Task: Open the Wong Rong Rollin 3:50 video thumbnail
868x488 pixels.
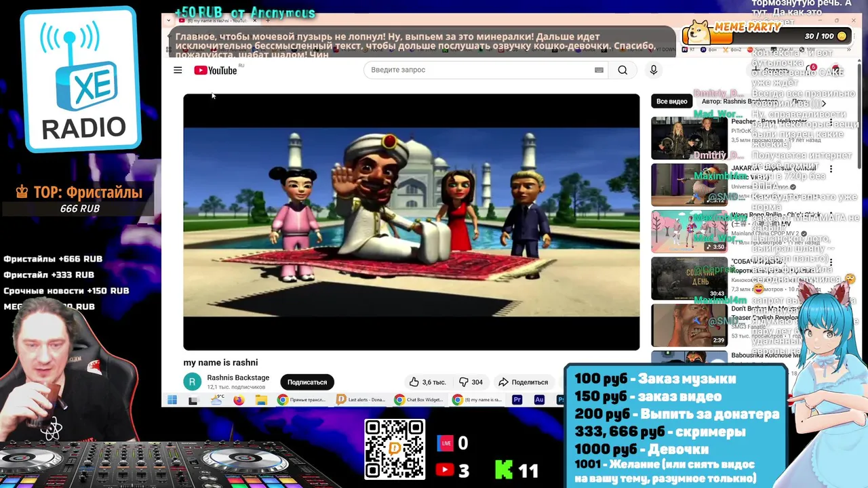Action: click(x=689, y=232)
